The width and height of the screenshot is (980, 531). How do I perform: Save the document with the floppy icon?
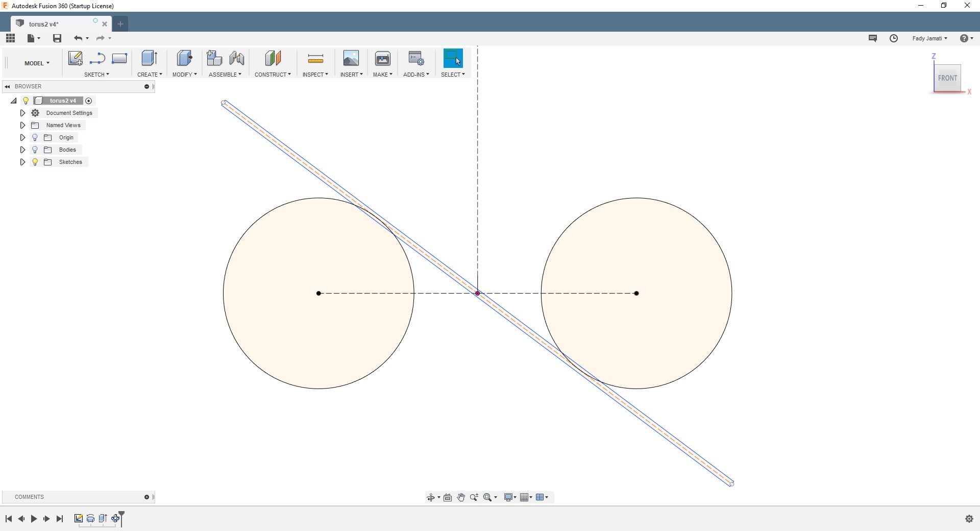click(x=57, y=38)
